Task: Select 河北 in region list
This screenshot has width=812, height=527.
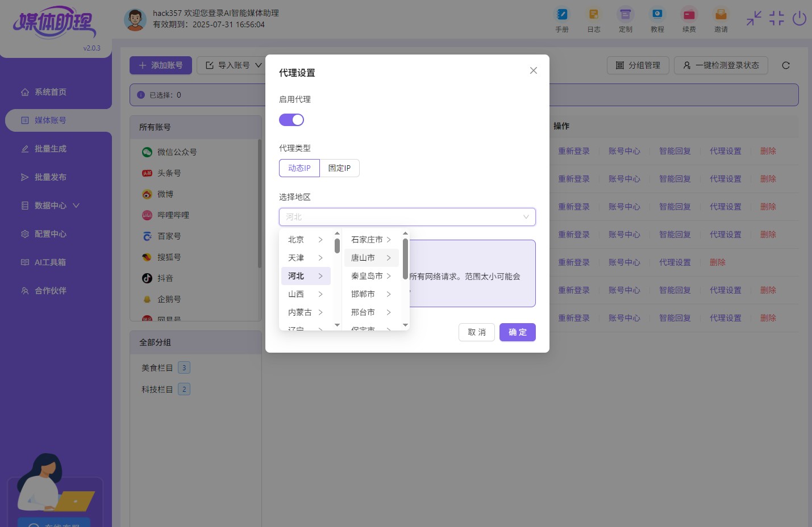Action: pyautogui.click(x=306, y=276)
